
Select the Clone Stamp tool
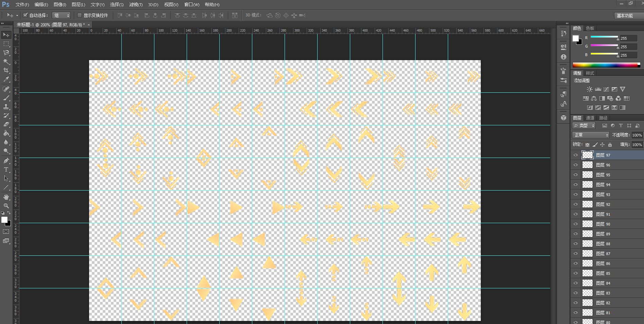pos(6,107)
